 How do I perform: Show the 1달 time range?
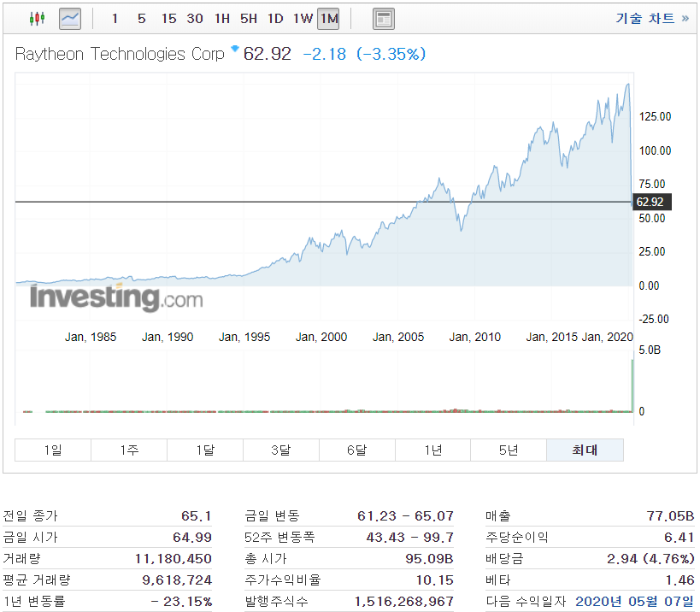(x=205, y=450)
